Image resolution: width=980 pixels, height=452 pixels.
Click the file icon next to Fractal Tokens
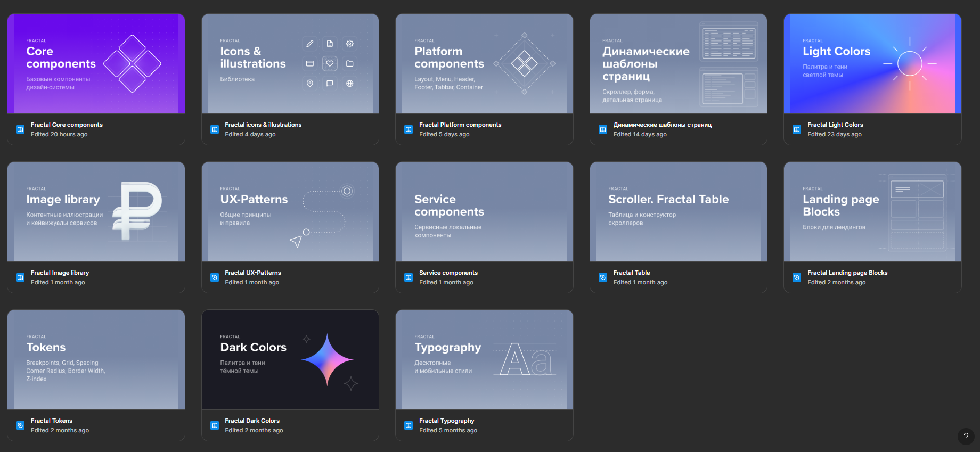pos(20,425)
